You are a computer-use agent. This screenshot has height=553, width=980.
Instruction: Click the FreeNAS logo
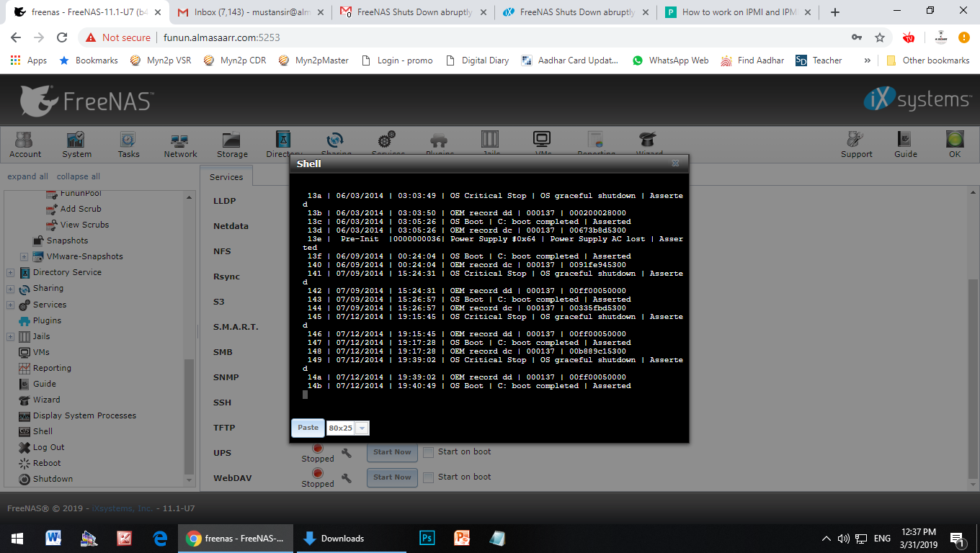coord(86,100)
